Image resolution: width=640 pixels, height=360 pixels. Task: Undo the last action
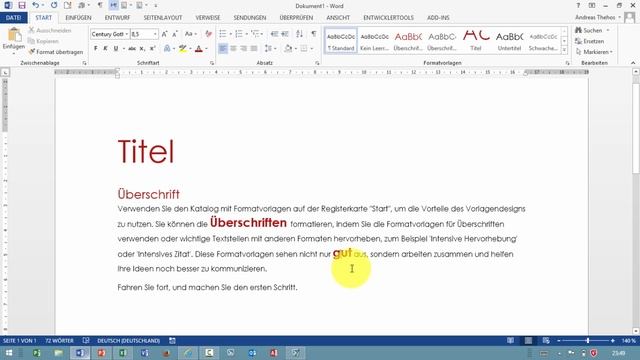36,6
